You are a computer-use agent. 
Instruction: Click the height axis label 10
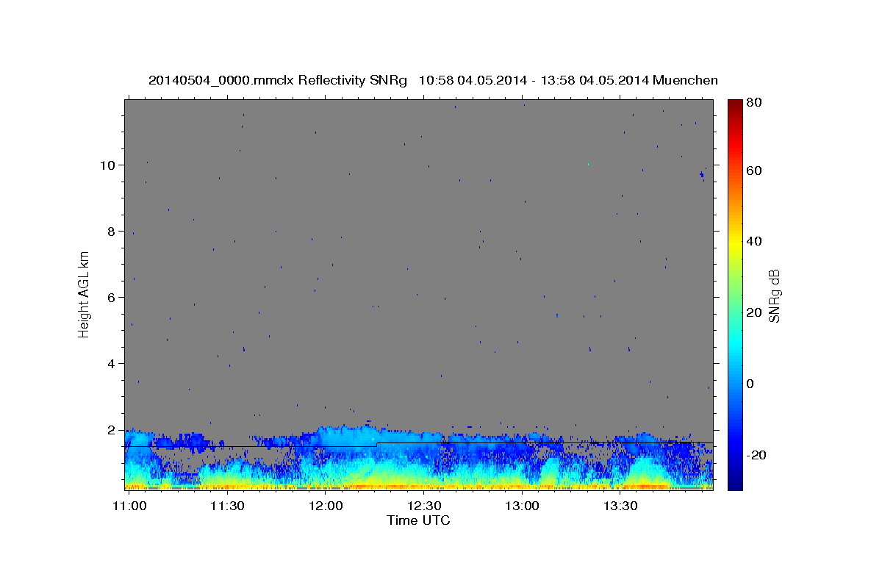pos(109,165)
